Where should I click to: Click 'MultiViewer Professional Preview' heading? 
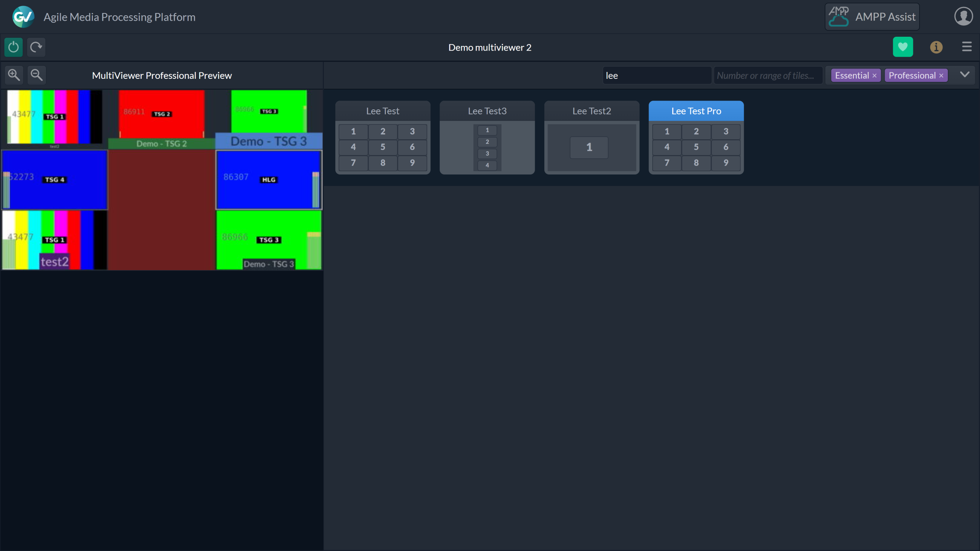(x=162, y=75)
